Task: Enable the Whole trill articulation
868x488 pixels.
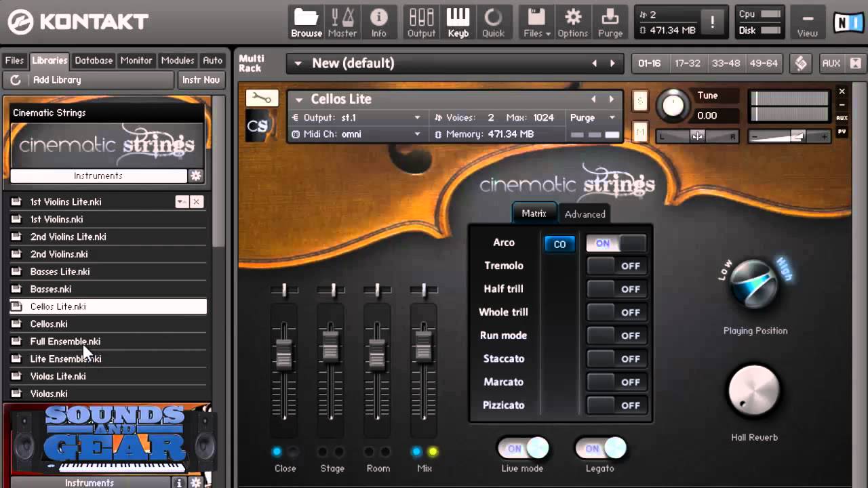Action: [x=616, y=312]
